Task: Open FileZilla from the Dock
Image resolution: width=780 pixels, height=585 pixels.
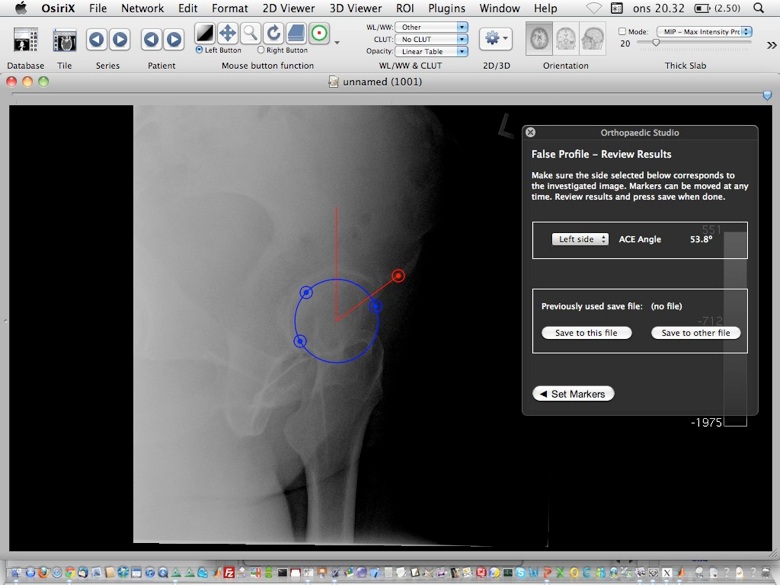Action: pyautogui.click(x=229, y=573)
